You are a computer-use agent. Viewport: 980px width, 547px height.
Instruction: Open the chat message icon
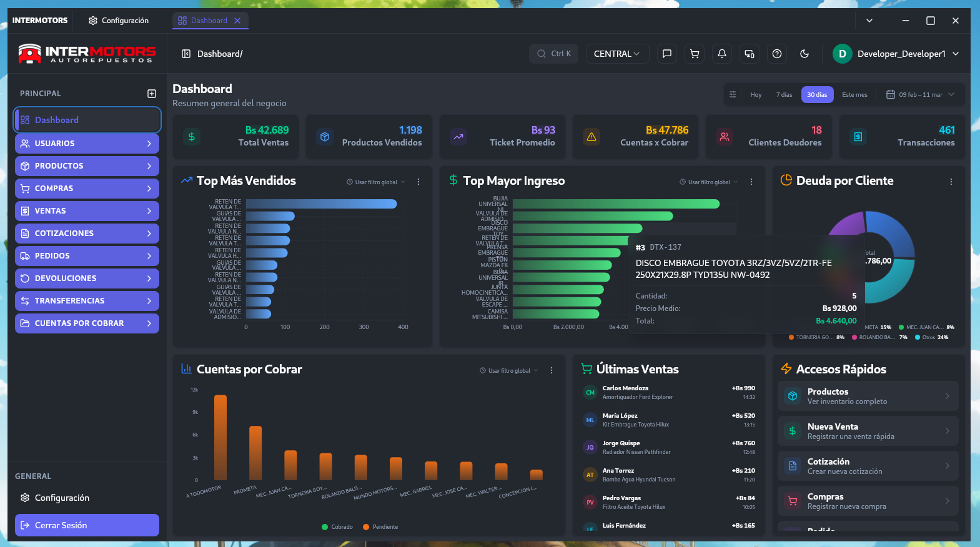click(666, 54)
